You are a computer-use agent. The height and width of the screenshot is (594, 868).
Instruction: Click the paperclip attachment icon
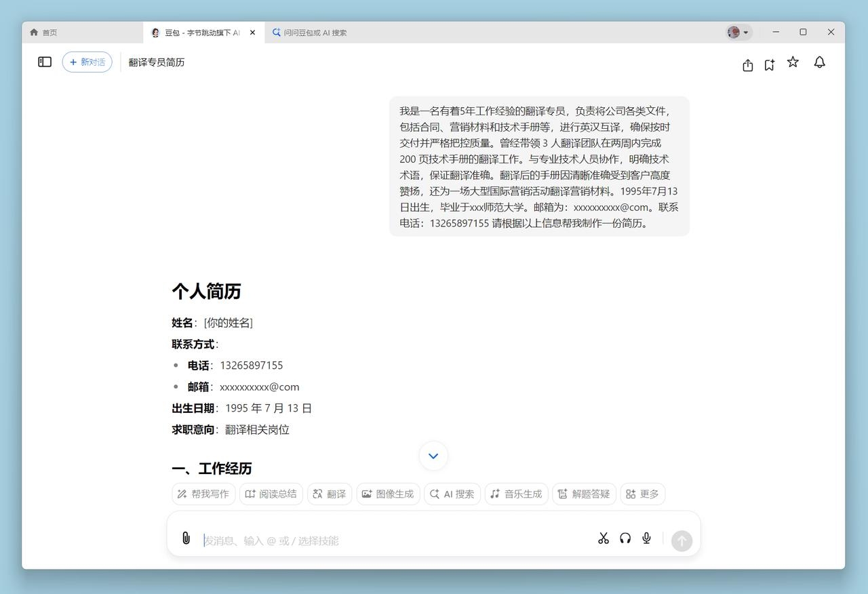pos(186,538)
